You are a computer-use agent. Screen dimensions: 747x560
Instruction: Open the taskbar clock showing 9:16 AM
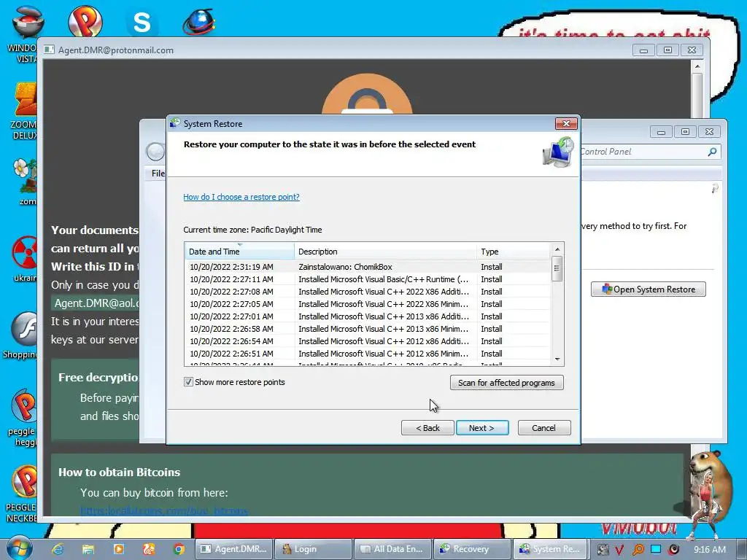(x=709, y=549)
